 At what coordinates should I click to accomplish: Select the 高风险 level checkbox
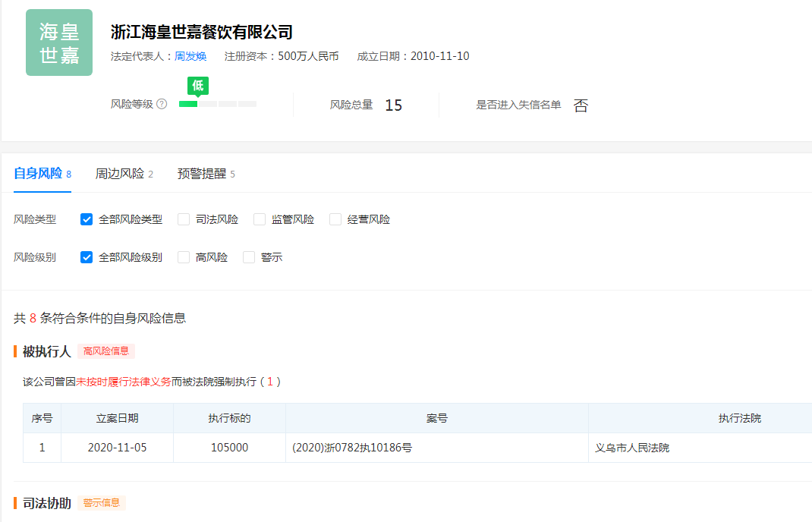[184, 257]
